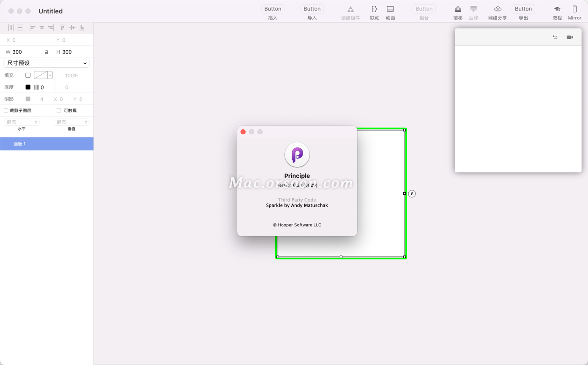Image resolution: width=588 pixels, height=365 pixels.
Task: Align selected layers to right edge
Action: pyautogui.click(x=51, y=27)
